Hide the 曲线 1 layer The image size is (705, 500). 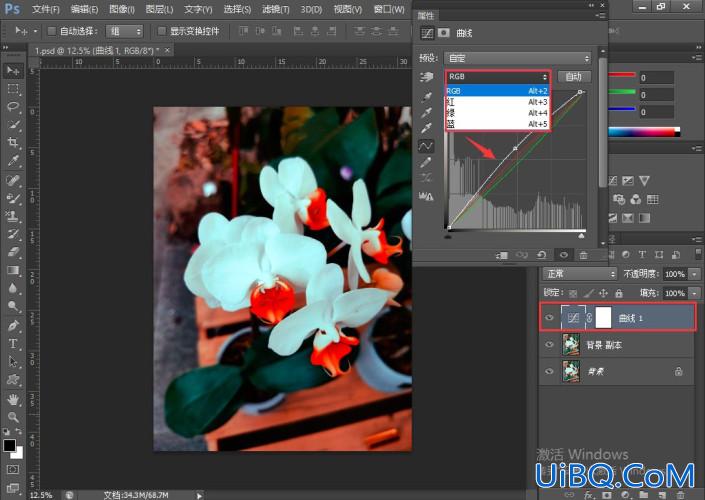[x=549, y=318]
